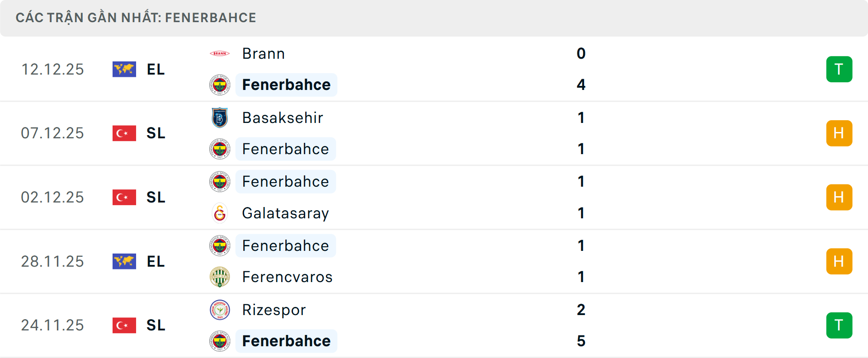The height and width of the screenshot is (358, 868).
Task: Toggle the T result badge for Rizespor match
Action: pos(839,325)
